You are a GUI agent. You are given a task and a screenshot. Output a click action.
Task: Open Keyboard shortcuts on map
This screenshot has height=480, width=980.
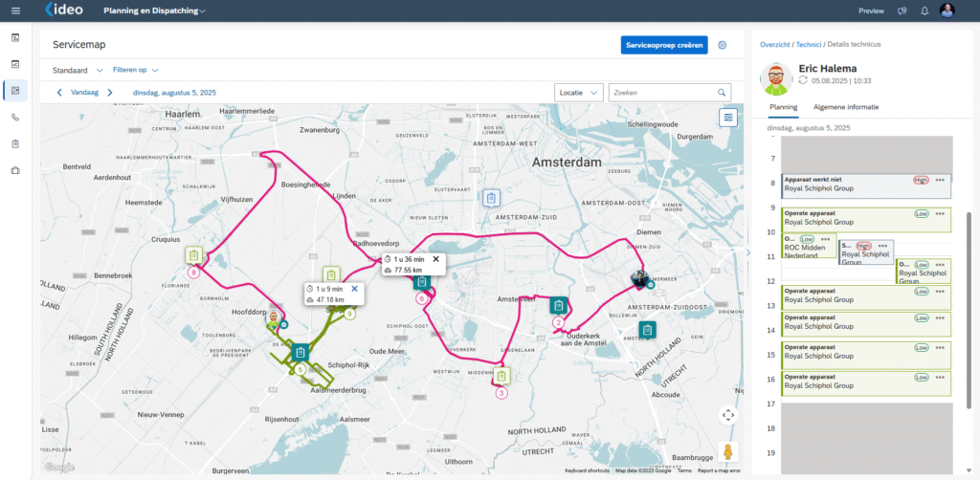587,470
